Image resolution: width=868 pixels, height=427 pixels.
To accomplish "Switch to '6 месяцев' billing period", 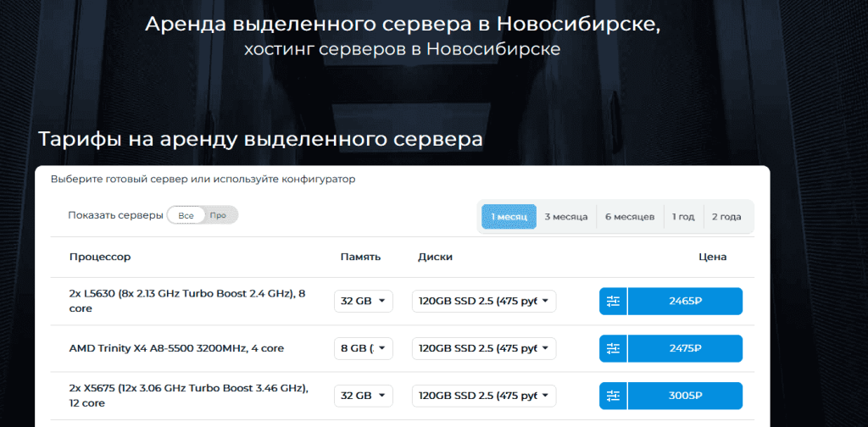I will (x=629, y=217).
